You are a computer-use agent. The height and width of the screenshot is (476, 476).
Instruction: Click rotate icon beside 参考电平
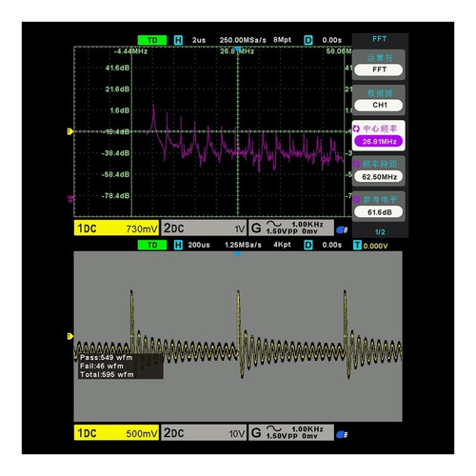click(x=356, y=200)
